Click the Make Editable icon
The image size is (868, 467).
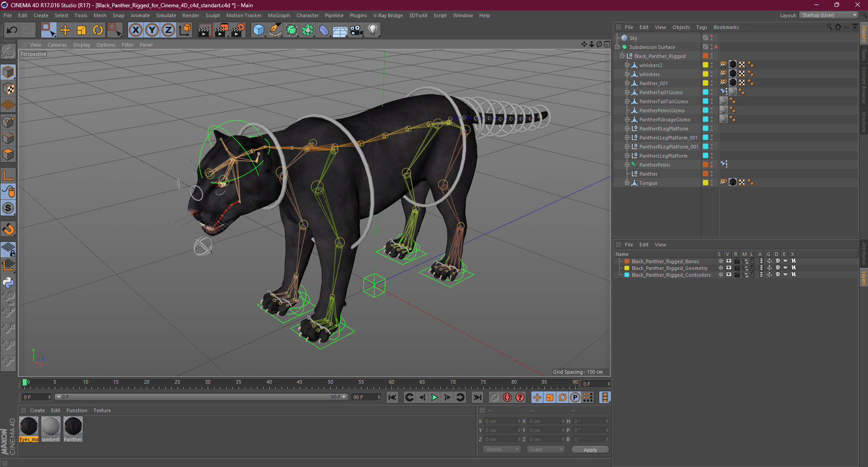pos(8,52)
